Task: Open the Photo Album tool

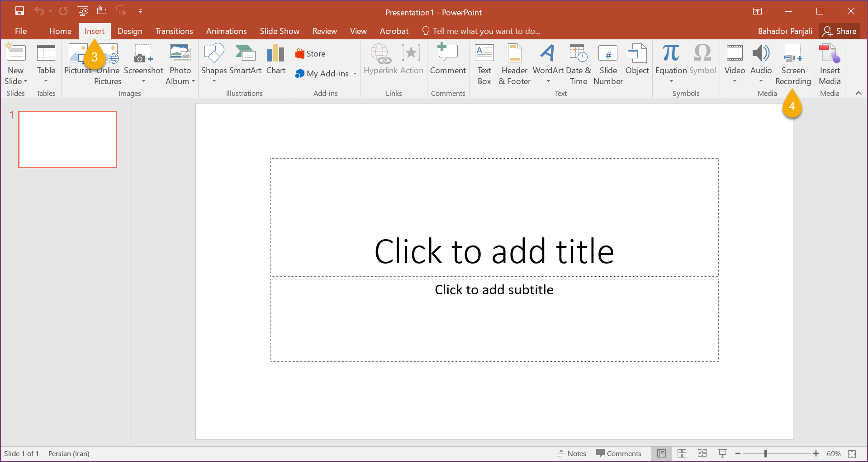Action: [180, 64]
